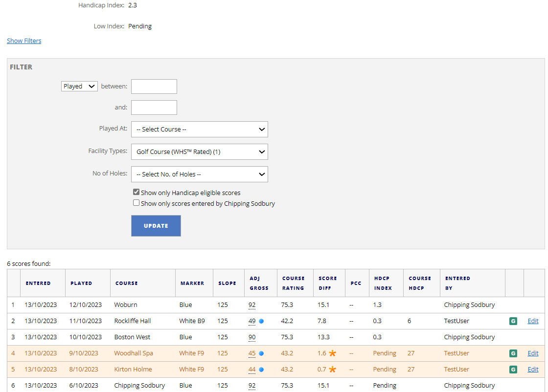Open the Played date type dropdown
Screen dimensions: 548x392
[x=80, y=87]
